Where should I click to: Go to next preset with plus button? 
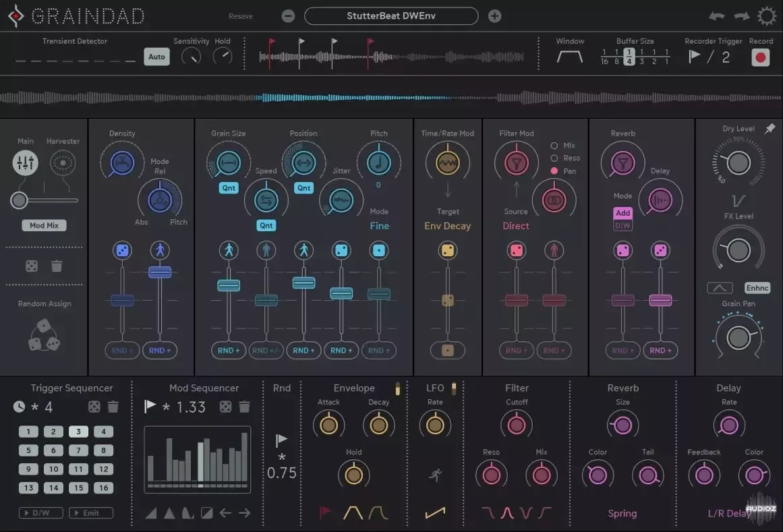pyautogui.click(x=494, y=16)
